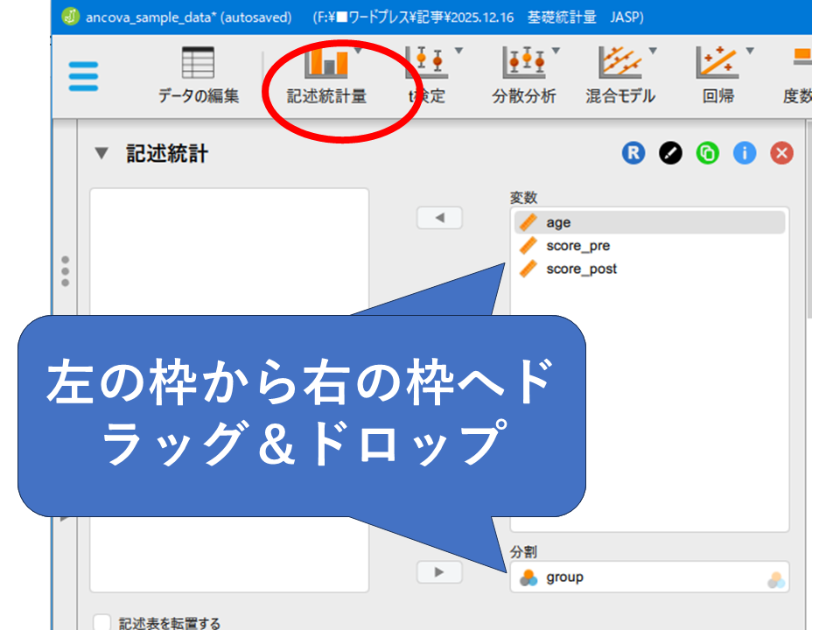Click the black pencil edit title icon
This screenshot has width=840, height=630.
pos(670,154)
